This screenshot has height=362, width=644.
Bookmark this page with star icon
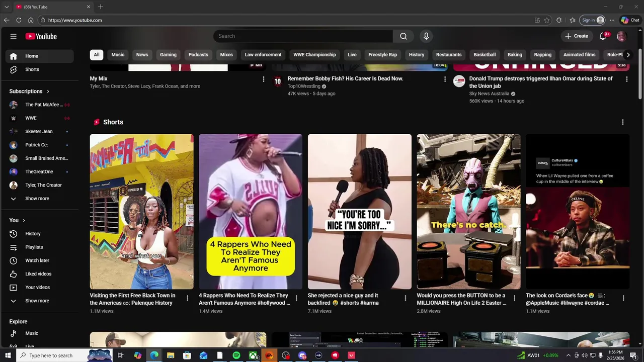547,20
